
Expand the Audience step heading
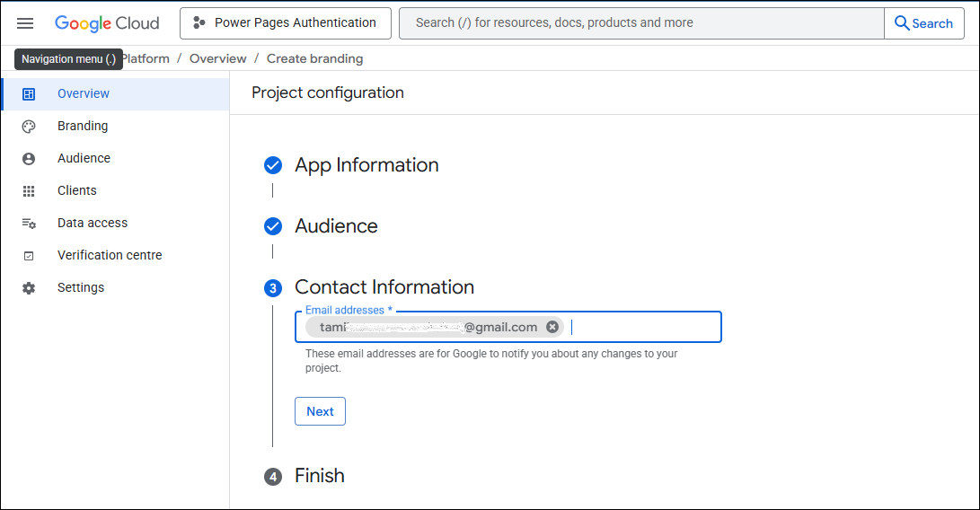point(336,225)
